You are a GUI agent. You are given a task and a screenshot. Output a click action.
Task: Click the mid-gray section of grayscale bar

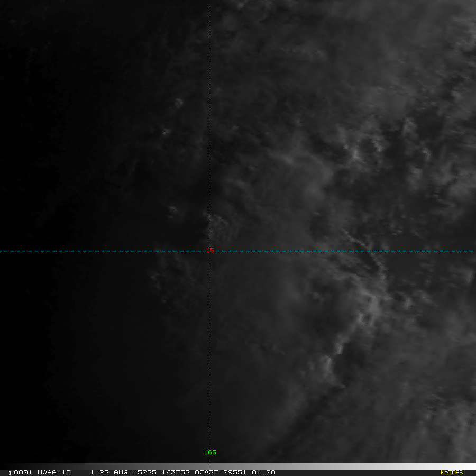[238, 466]
